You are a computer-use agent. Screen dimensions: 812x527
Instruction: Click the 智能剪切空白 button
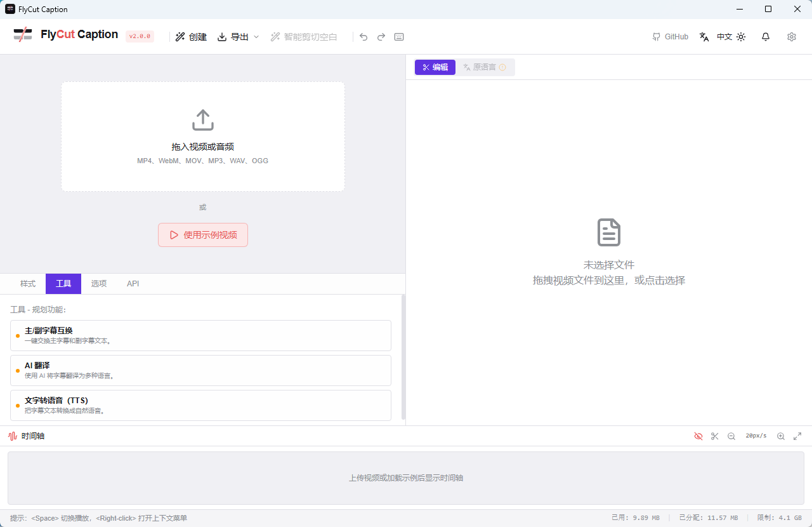tap(304, 37)
